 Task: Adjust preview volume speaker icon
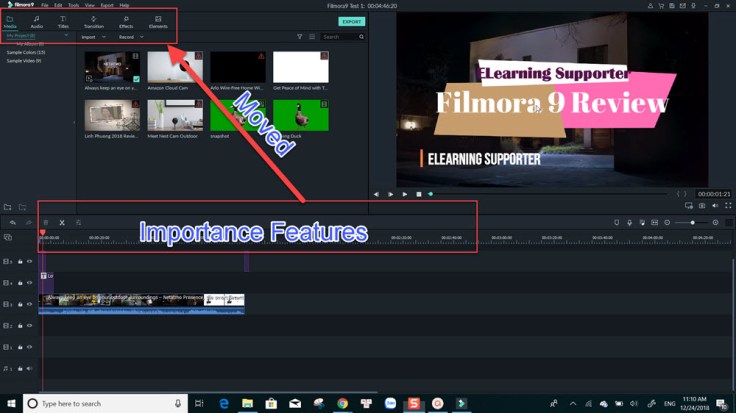(x=715, y=206)
